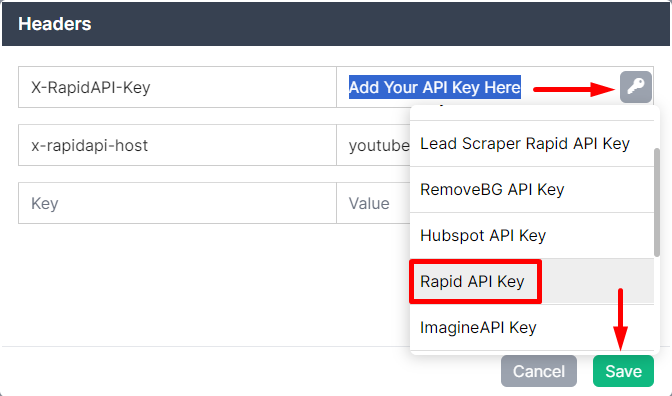Screen dimensions: 672x396
Task: Choose ImagineAPI Key option
Action: pyautogui.click(x=532, y=328)
